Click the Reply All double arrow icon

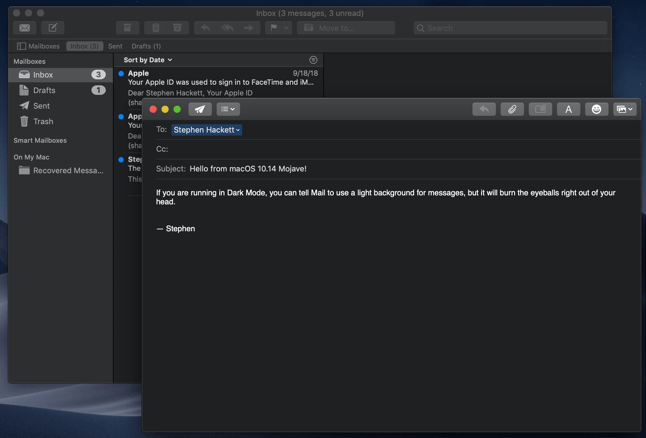point(227,28)
